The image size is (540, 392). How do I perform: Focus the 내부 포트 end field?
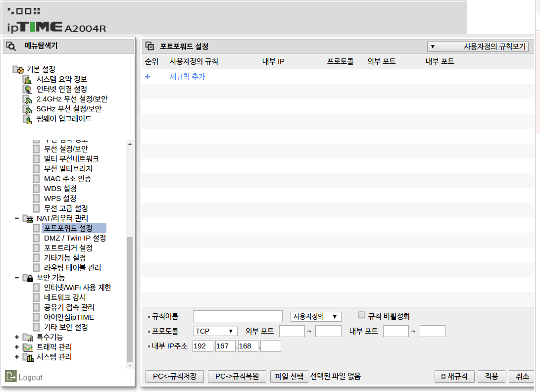433,331
